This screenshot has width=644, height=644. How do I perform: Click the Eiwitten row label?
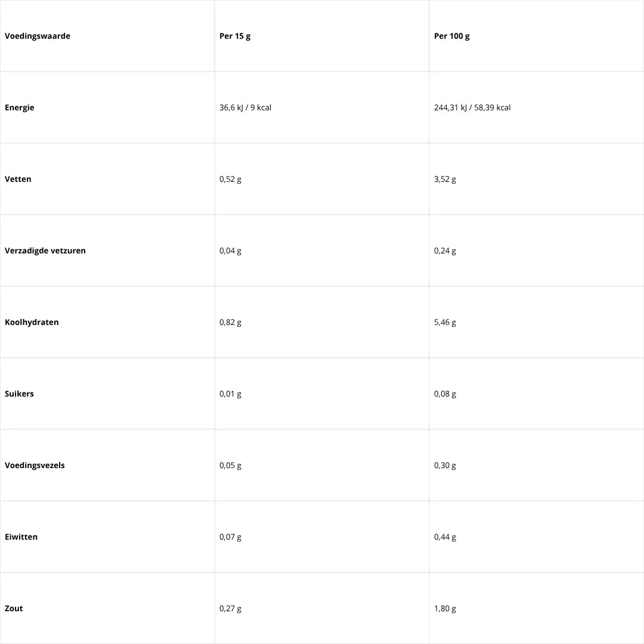(x=21, y=537)
